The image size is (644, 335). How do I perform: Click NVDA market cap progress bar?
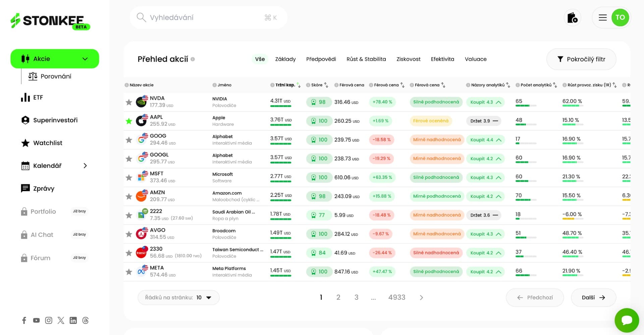click(281, 106)
